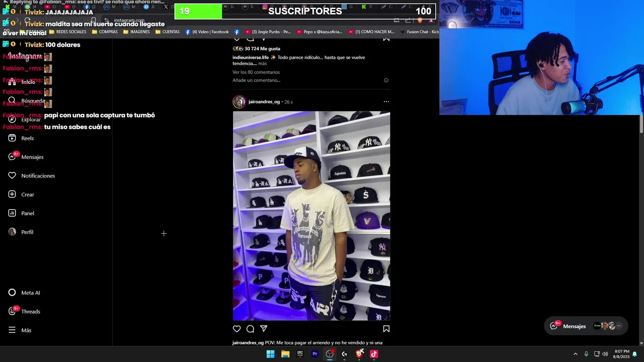Click the microphone icon in system tray
Screen dimensions: 644x362
[x=586, y=354]
